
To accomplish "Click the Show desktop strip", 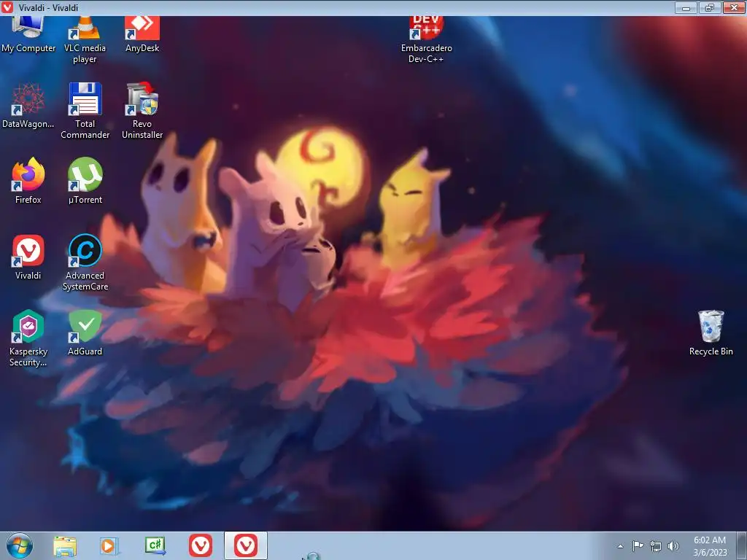I will point(741,545).
